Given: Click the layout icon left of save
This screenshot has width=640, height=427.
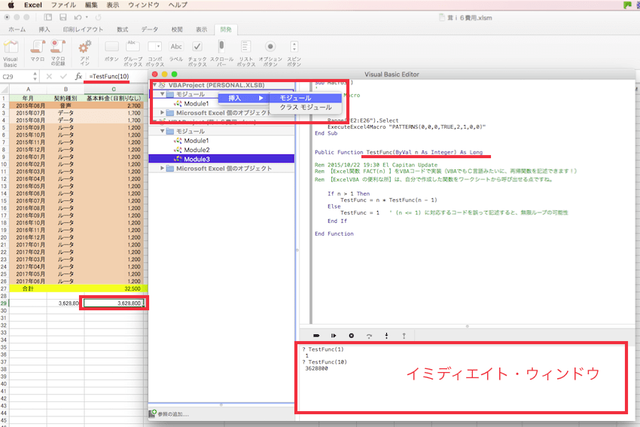Looking at the screenshot, I should (x=48, y=17).
